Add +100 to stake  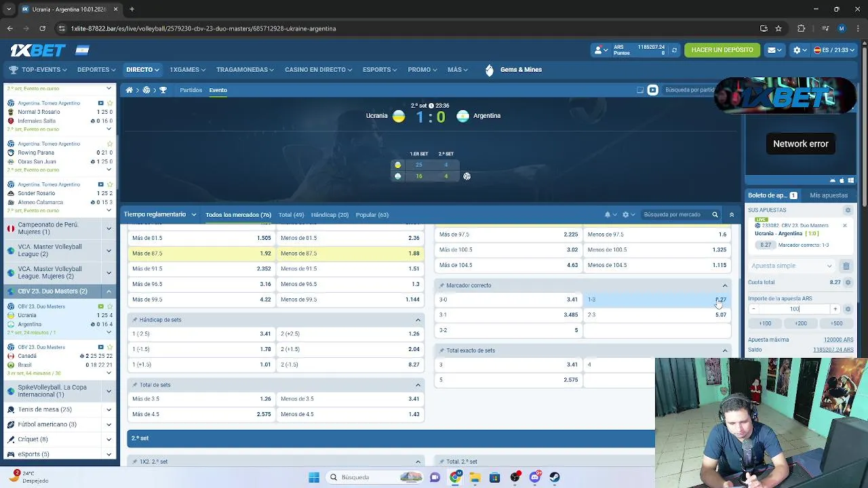(x=765, y=324)
